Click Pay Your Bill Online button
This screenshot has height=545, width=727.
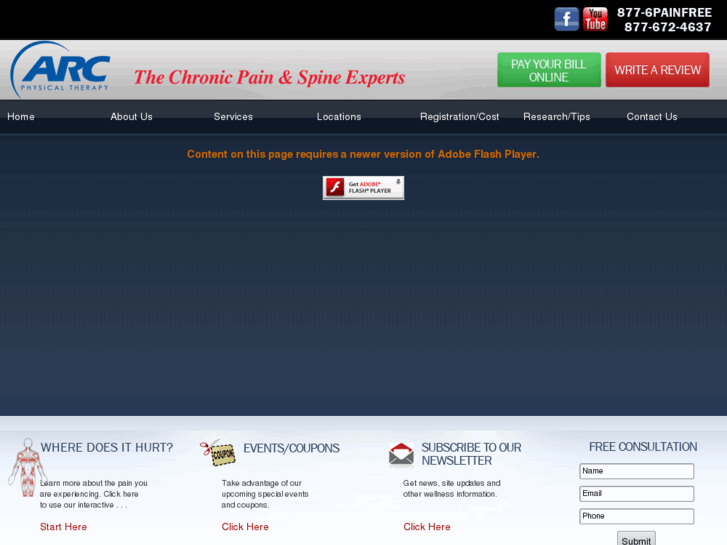[549, 70]
